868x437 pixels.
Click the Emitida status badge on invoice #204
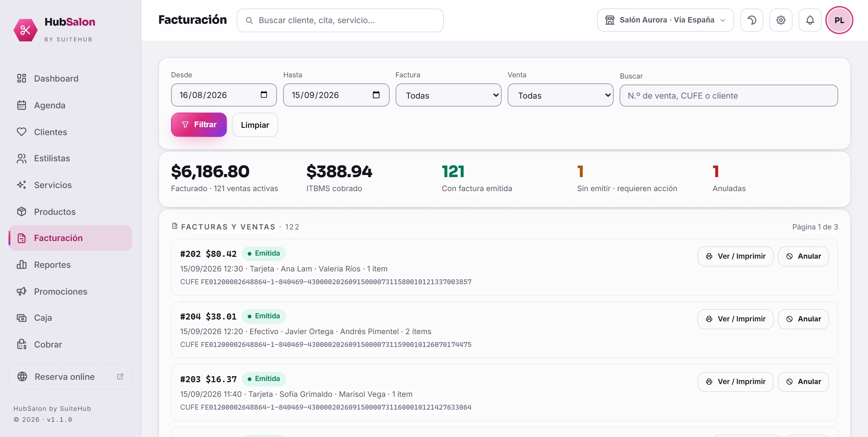(x=264, y=316)
